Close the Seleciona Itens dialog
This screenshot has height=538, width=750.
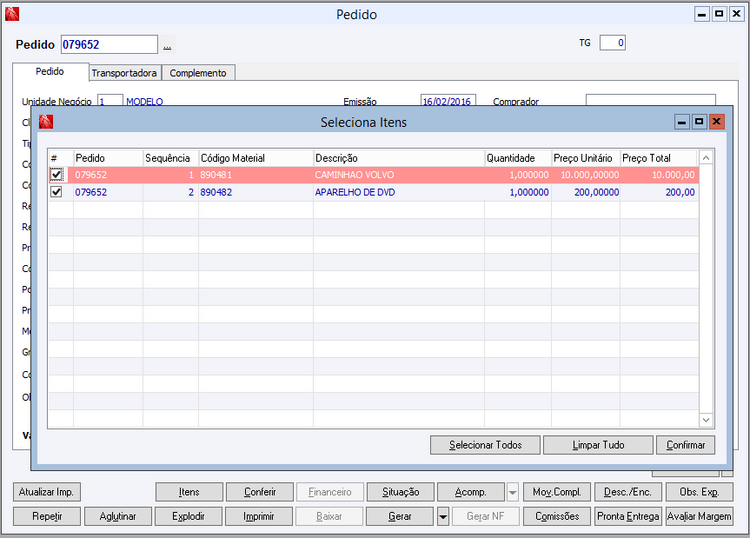click(x=716, y=122)
